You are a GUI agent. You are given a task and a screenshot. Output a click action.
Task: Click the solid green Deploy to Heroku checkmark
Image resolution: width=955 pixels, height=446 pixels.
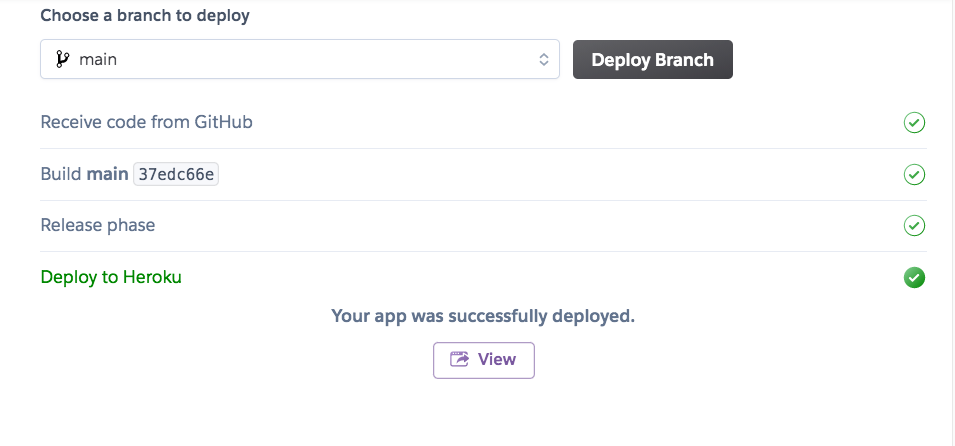pos(914,277)
